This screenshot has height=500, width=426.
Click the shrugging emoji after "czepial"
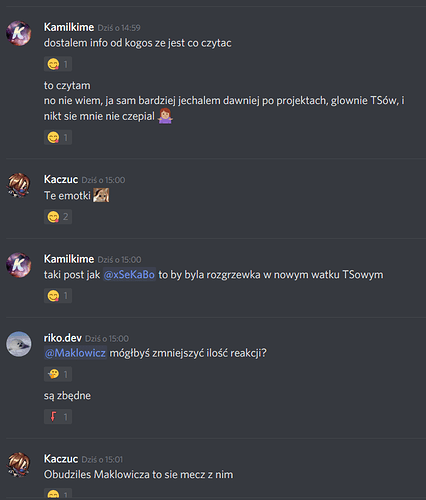point(165,116)
